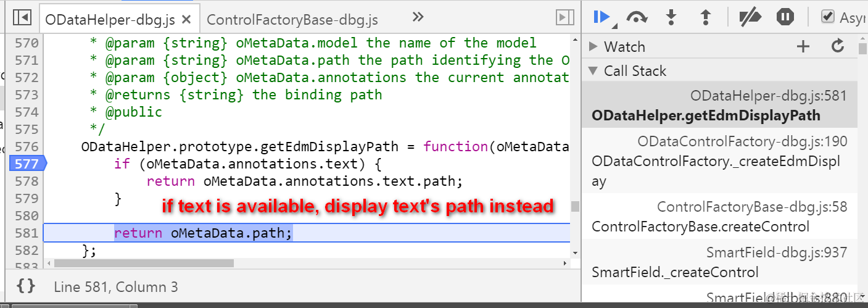Remove the breakpoint on line 577

pos(27,164)
